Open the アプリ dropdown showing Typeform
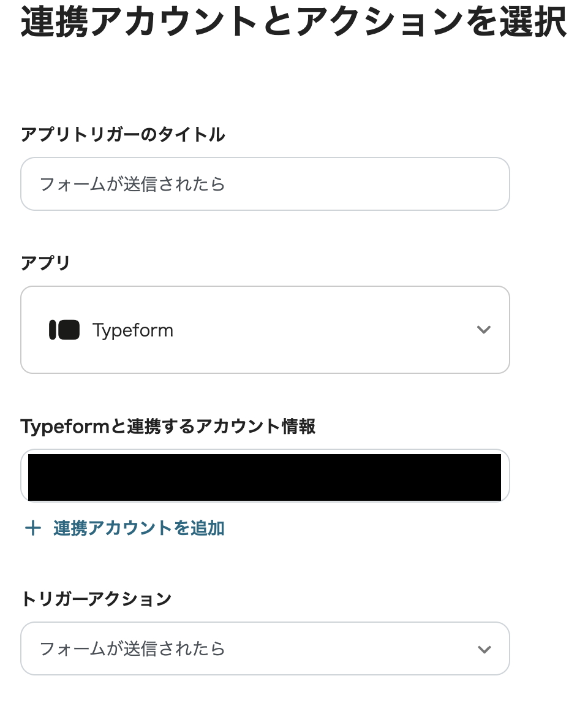Image resolution: width=588 pixels, height=711 pixels. tap(265, 330)
